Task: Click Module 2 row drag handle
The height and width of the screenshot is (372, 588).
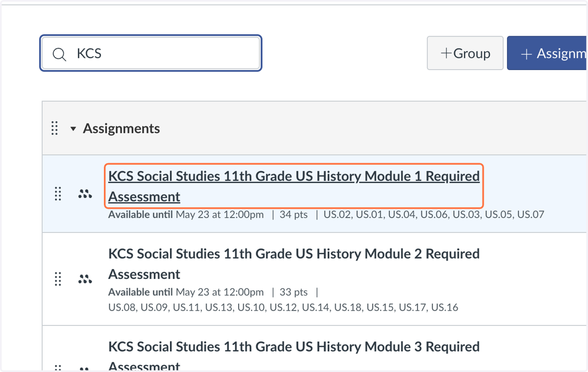Action: (x=58, y=279)
